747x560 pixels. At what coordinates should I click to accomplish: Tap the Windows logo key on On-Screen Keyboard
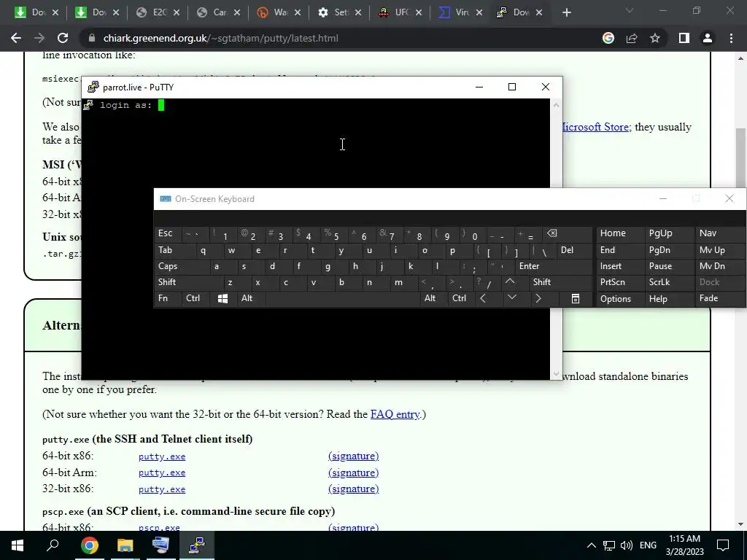pyautogui.click(x=222, y=298)
